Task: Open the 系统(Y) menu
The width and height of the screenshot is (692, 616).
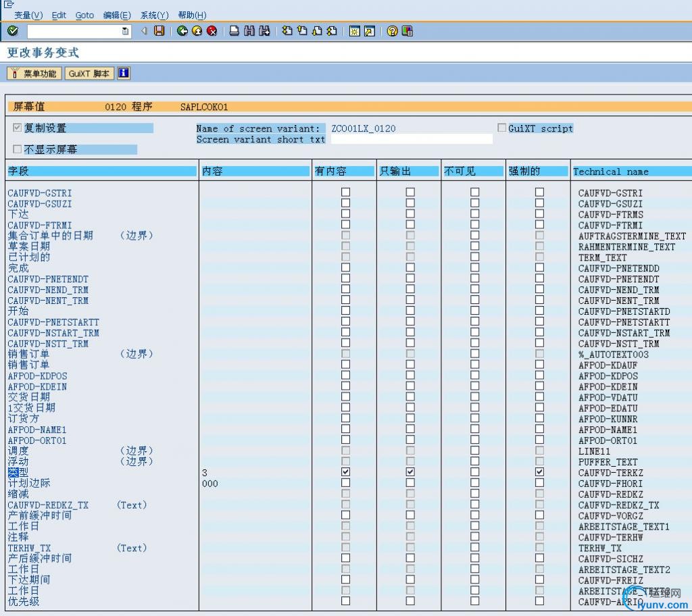Action: coord(155,15)
